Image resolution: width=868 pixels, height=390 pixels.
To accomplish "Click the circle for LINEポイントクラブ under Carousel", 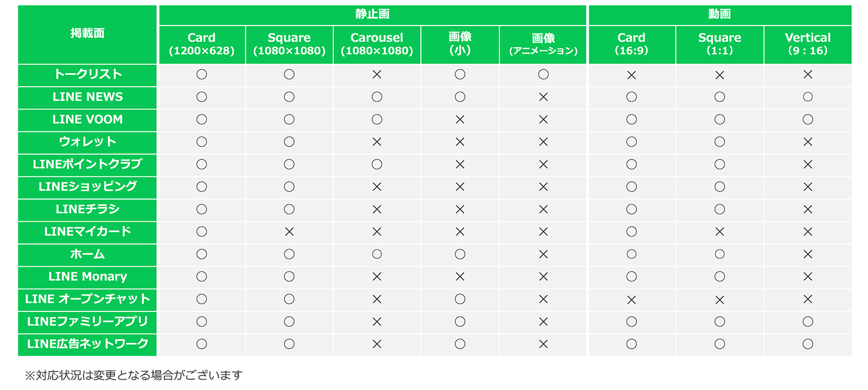I will [376, 164].
